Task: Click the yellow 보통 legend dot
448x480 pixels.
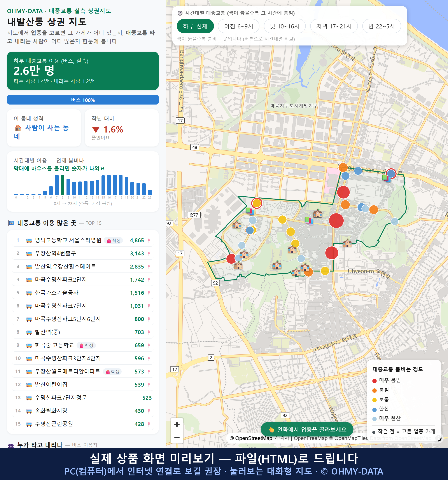Action: 374,400
